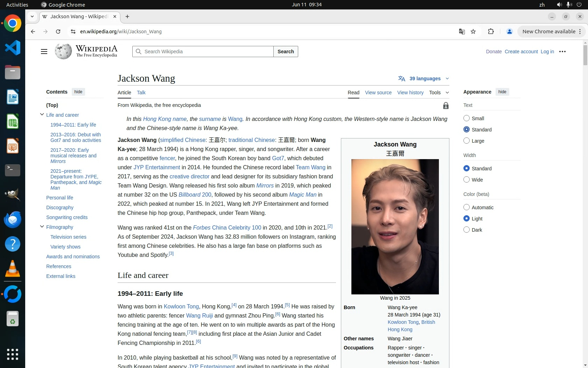Enable the Dark color mode
Screen dimensions: 588x368
[x=467, y=230]
